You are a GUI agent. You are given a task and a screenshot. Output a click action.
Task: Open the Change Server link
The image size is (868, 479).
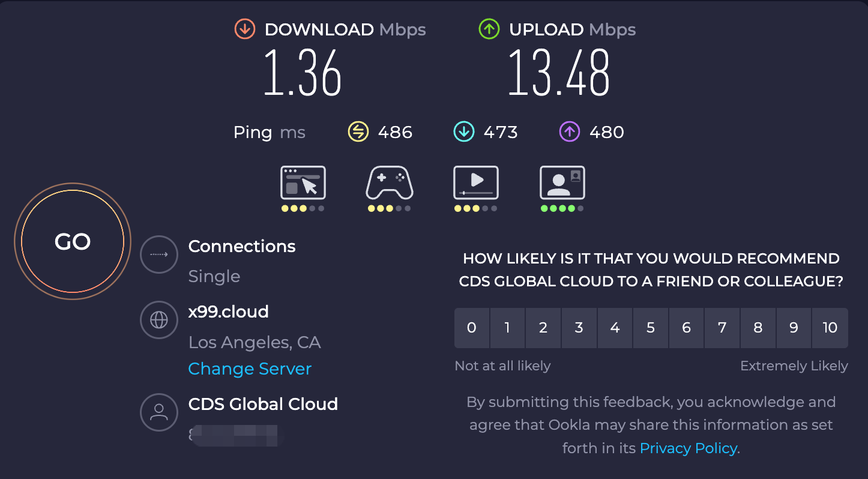point(250,369)
